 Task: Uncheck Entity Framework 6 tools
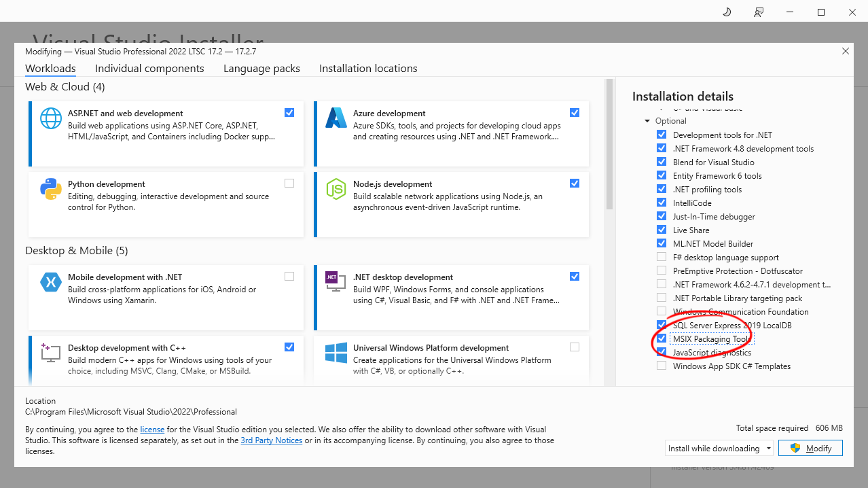point(662,175)
